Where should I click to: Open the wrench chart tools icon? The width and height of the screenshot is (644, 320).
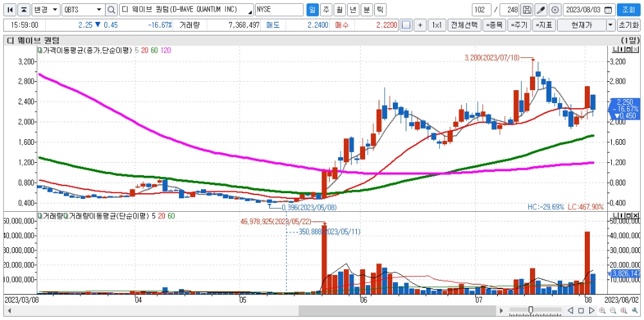point(634,310)
